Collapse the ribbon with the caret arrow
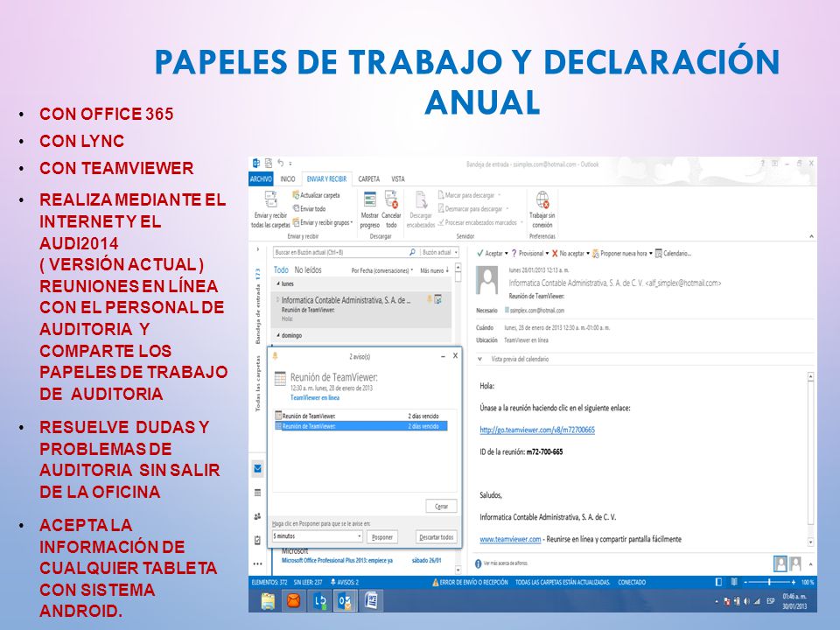The image size is (840, 630). click(x=811, y=236)
